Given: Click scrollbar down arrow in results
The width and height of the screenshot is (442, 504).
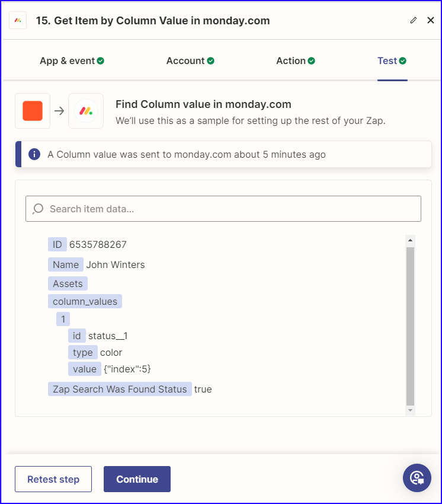Looking at the screenshot, I should pyautogui.click(x=409, y=410).
